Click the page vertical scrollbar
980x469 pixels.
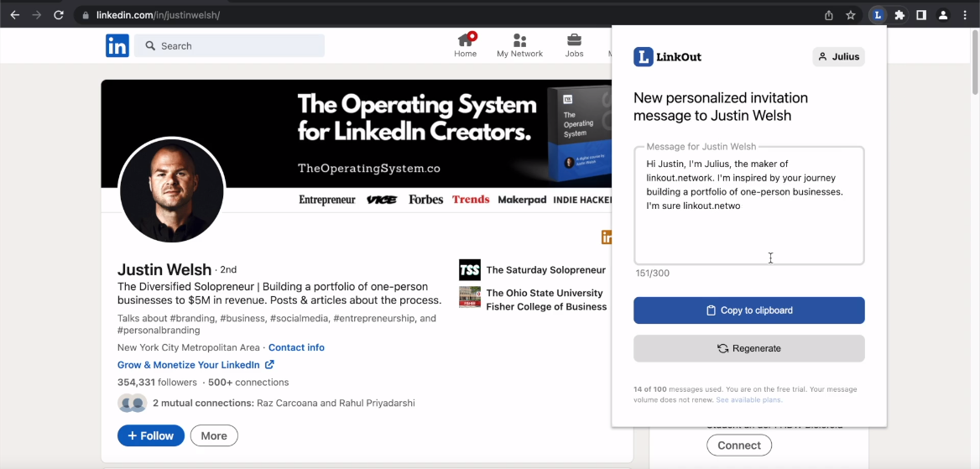(x=976, y=63)
